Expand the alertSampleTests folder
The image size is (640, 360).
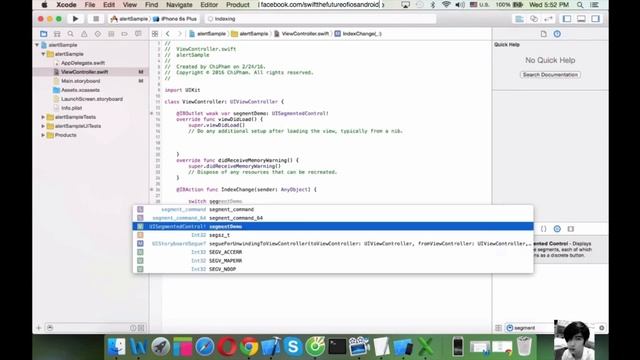[x=43, y=117]
